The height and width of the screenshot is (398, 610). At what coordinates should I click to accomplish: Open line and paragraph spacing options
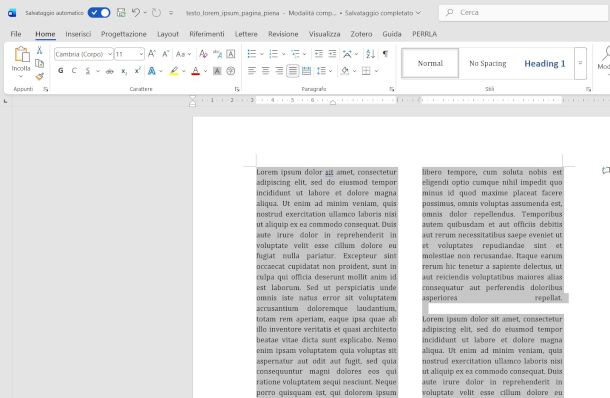pos(321,71)
